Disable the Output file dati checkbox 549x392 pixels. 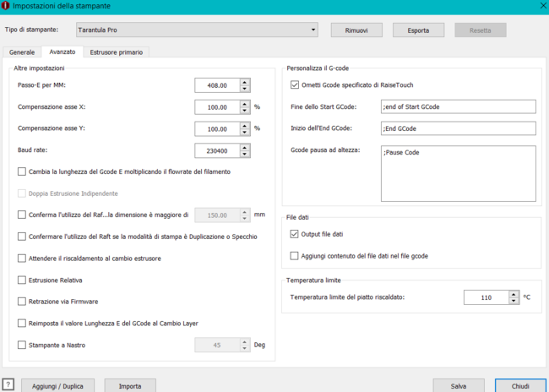pyautogui.click(x=294, y=234)
